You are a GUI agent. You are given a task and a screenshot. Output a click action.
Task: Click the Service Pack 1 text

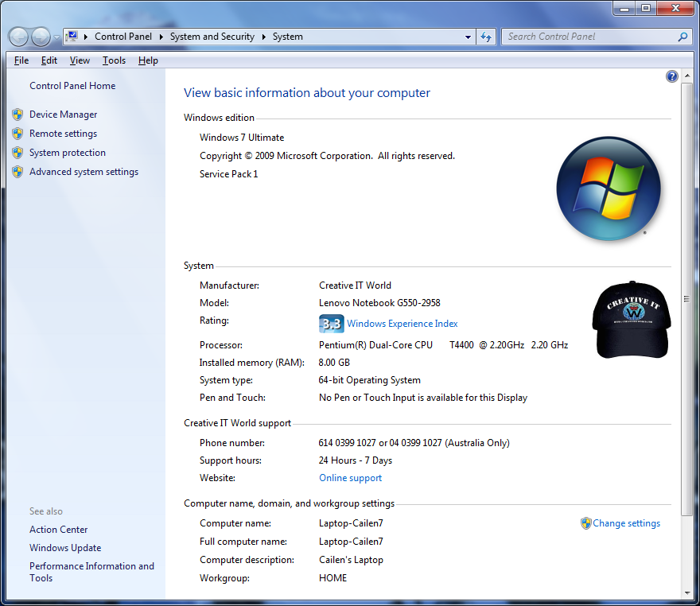point(228,174)
